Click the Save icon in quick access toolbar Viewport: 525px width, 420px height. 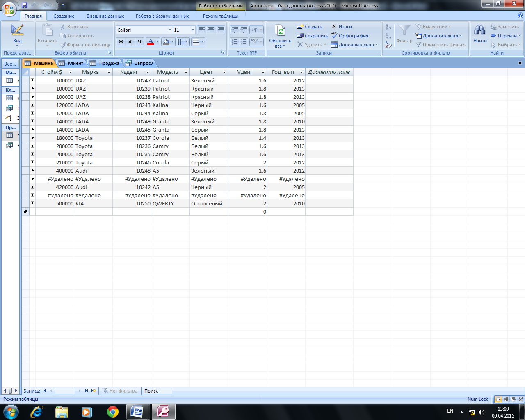[25, 5]
